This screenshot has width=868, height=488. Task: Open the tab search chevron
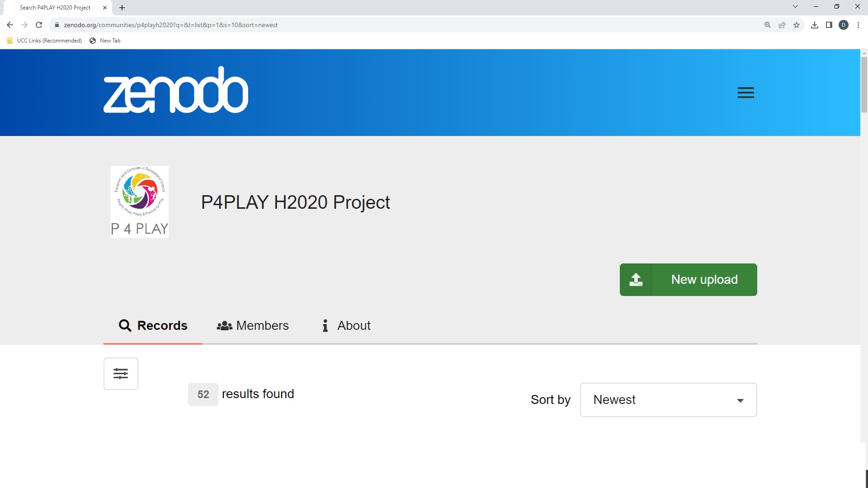pyautogui.click(x=795, y=7)
